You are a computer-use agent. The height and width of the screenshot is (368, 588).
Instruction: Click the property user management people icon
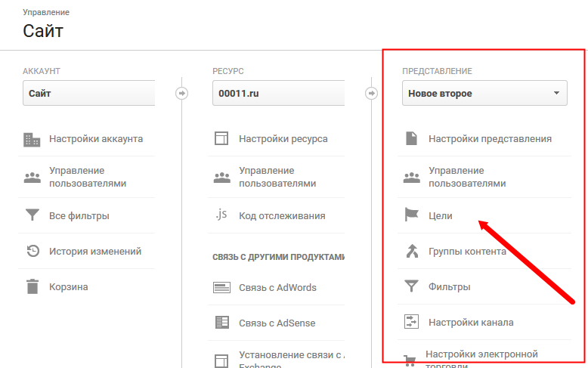click(x=222, y=178)
